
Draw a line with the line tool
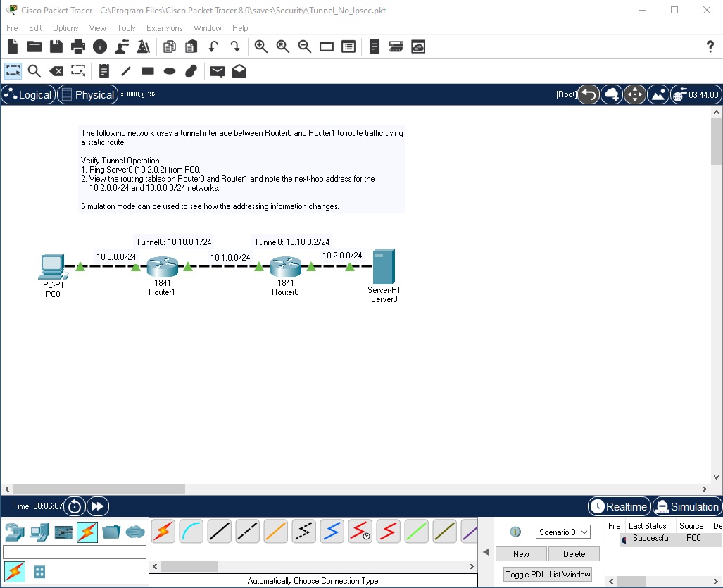pos(126,71)
